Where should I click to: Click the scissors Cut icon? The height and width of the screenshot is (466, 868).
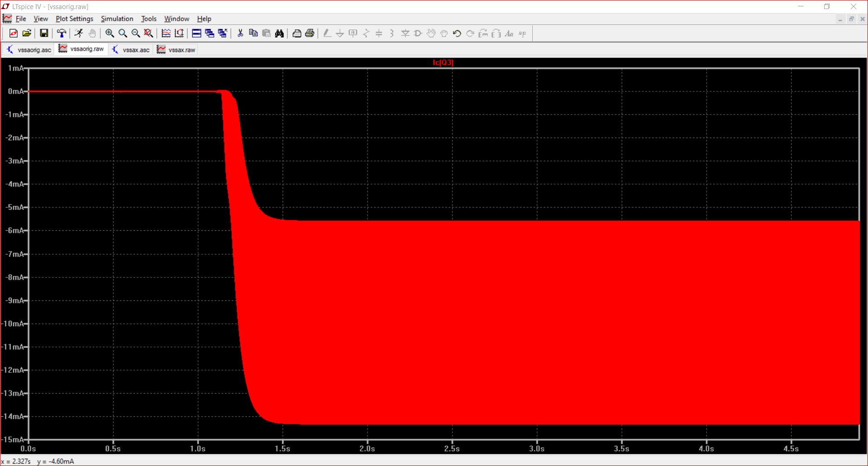point(240,33)
